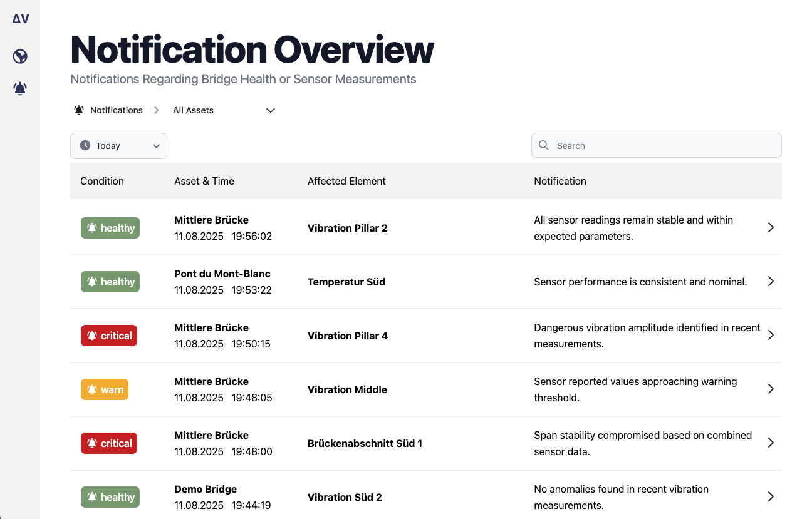Screen dimensions: 812x519
Task: Click the healthy badge for Vibration Pillar 2
Action: click(110, 228)
